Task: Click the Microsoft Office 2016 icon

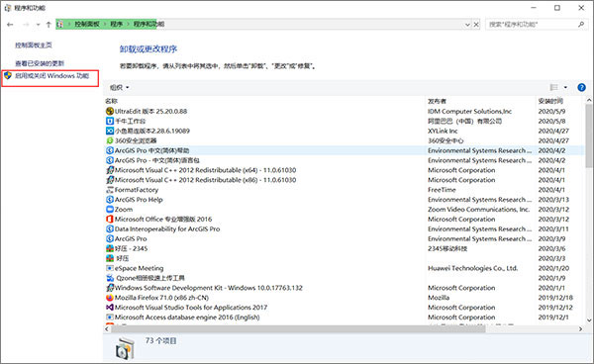Action: (110, 219)
